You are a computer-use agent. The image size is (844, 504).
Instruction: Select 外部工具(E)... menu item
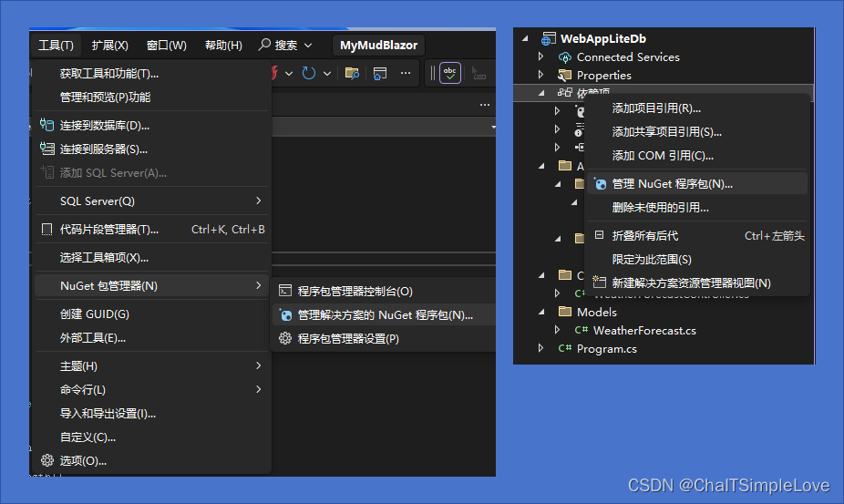point(152,337)
